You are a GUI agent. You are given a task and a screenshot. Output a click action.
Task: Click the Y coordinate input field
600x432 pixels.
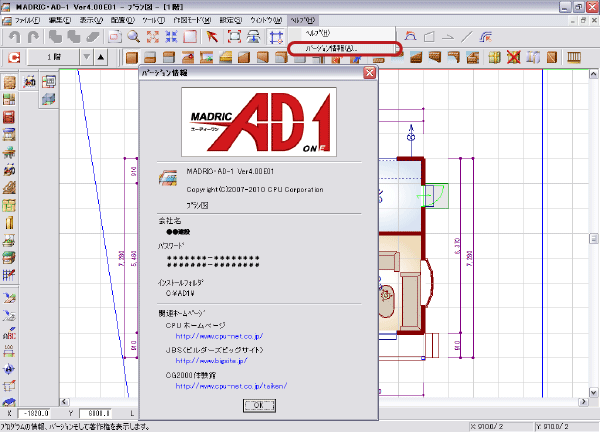(95, 413)
